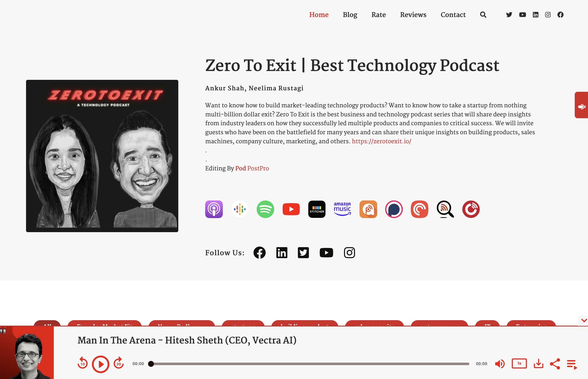Skip forward 30 seconds in episode
Viewport: 588px width, 379px height.
point(119,364)
